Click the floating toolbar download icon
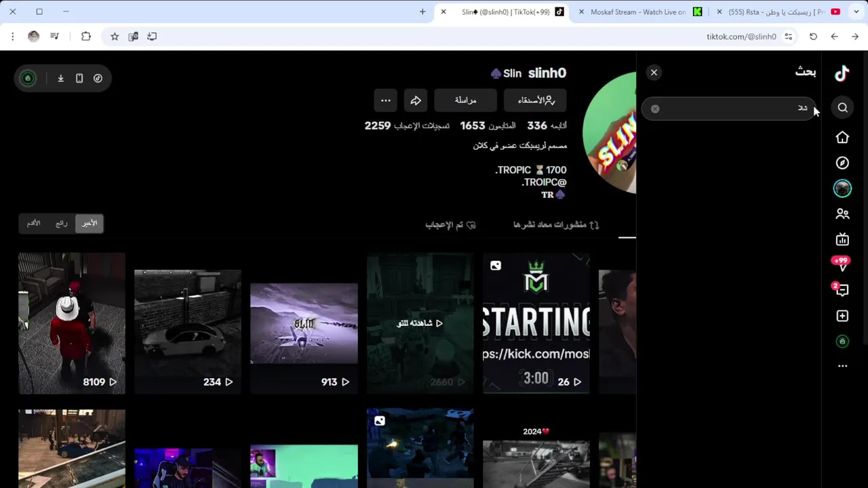 (60, 79)
